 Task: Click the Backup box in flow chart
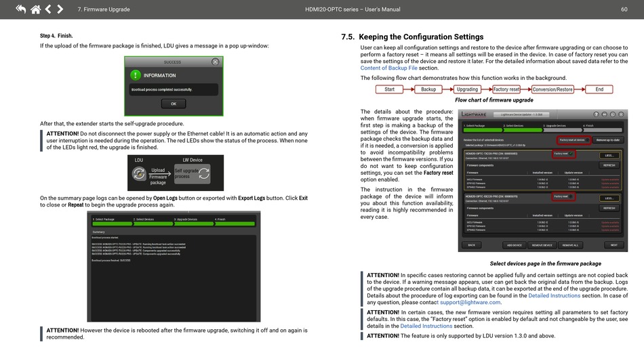click(428, 89)
